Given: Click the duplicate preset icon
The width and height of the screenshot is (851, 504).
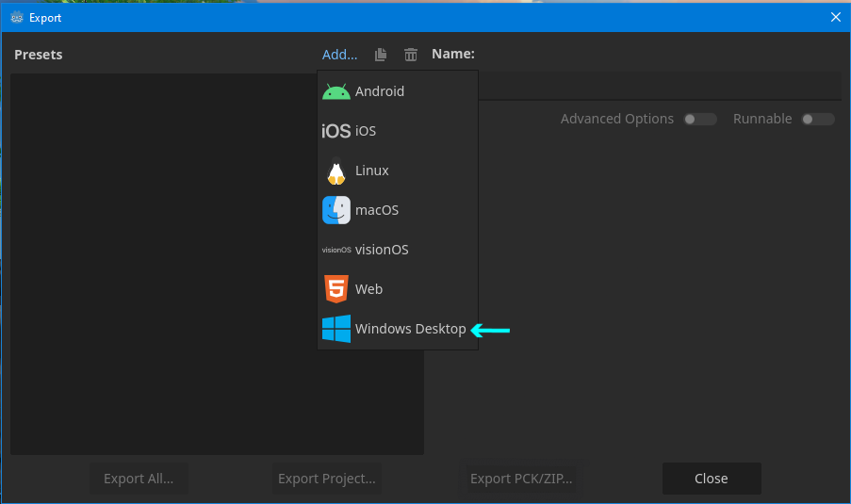Looking at the screenshot, I should 381,55.
